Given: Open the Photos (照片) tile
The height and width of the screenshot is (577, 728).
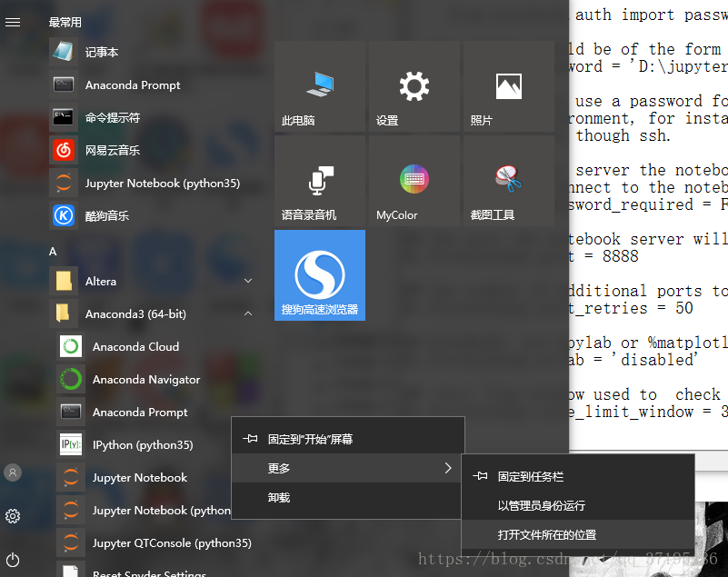Looking at the screenshot, I should [509, 86].
